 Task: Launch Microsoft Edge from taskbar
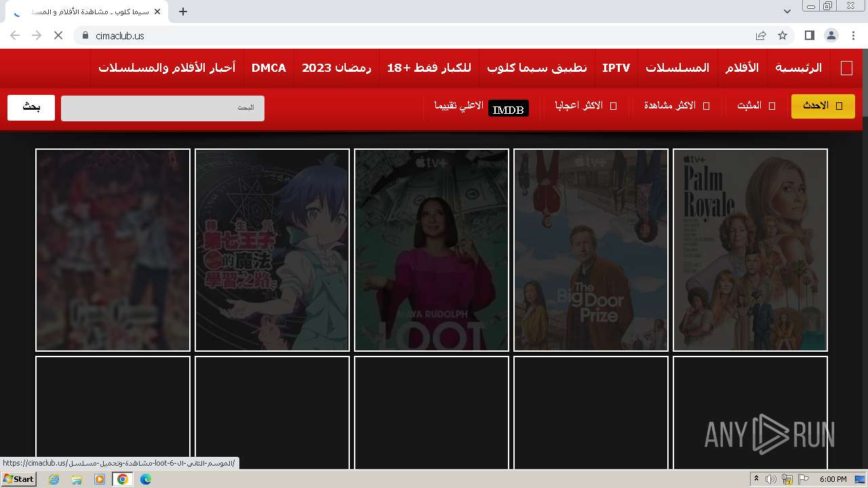145,479
